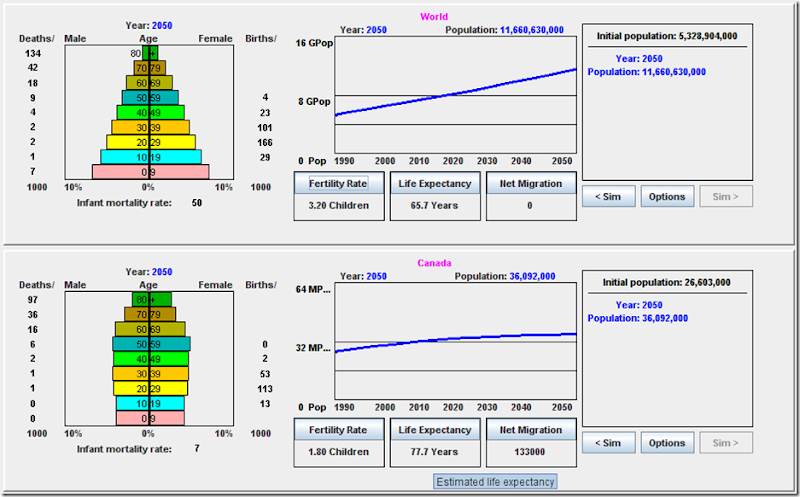
Task: Select the World 10-19 cyan age bar
Action: [151, 157]
